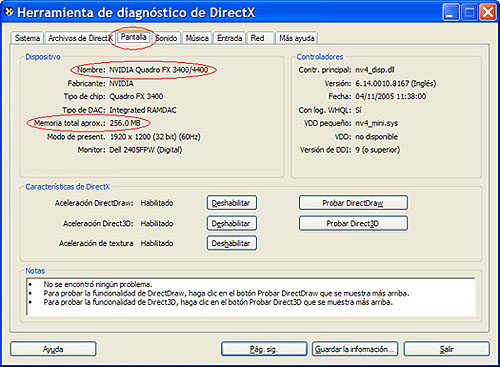Minimize the DirectX diagnostic window
This screenshot has height=367, width=500.
click(451, 13)
